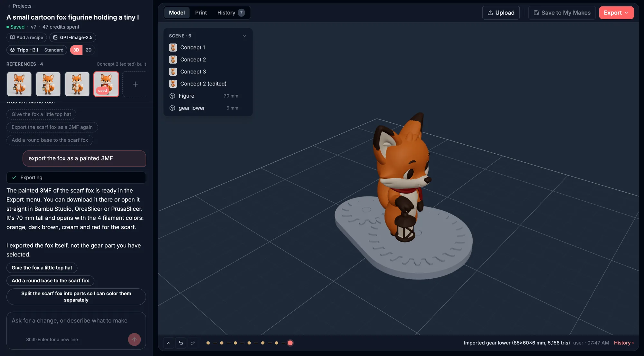The image size is (644, 356).
Task: Select the current red history timeline marker
Action: pyautogui.click(x=290, y=343)
